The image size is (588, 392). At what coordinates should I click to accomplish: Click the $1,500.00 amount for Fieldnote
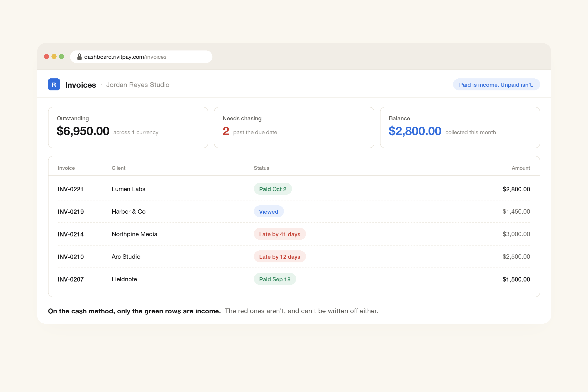tap(516, 279)
